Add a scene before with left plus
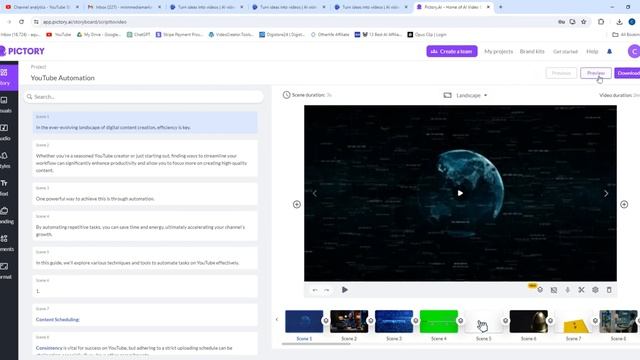The width and height of the screenshot is (640, 360). [x=297, y=204]
